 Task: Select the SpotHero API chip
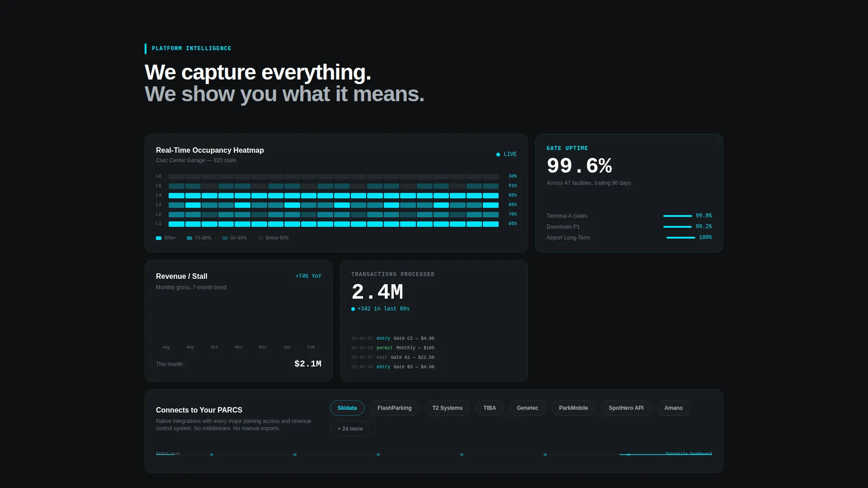tap(626, 408)
